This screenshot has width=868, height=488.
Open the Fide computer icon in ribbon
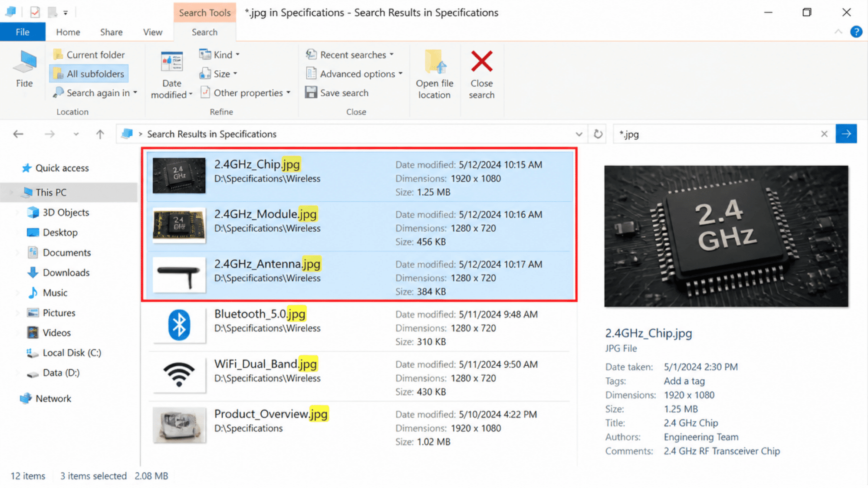pyautogui.click(x=24, y=69)
